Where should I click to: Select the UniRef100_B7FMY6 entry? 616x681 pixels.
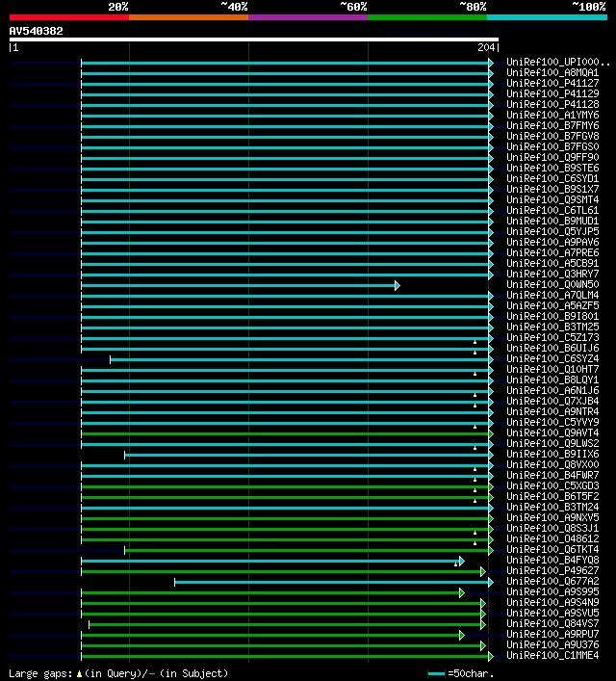[x=552, y=125]
